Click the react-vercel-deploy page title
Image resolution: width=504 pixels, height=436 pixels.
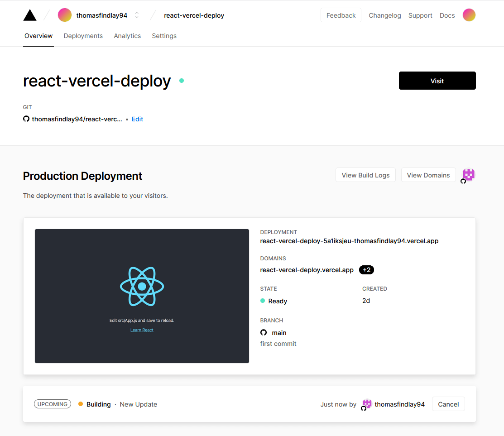[97, 81]
